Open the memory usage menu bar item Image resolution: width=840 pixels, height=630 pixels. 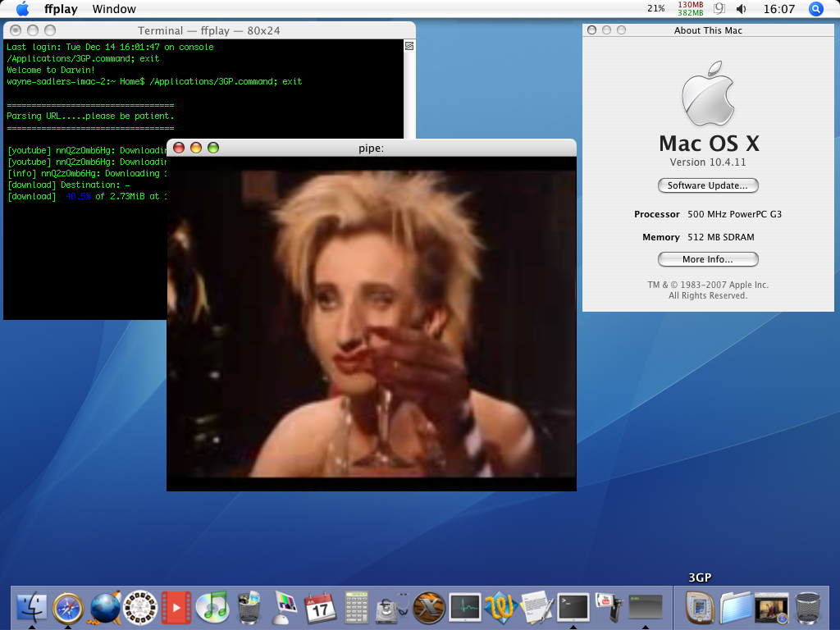[x=691, y=8]
